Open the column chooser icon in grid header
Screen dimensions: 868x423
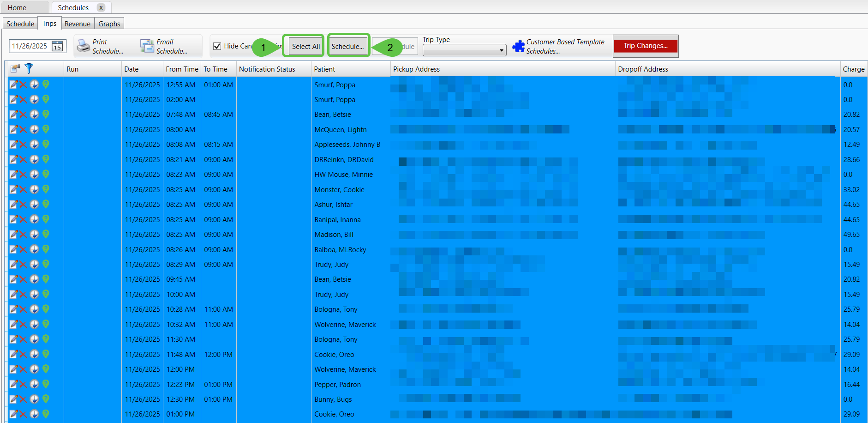15,69
